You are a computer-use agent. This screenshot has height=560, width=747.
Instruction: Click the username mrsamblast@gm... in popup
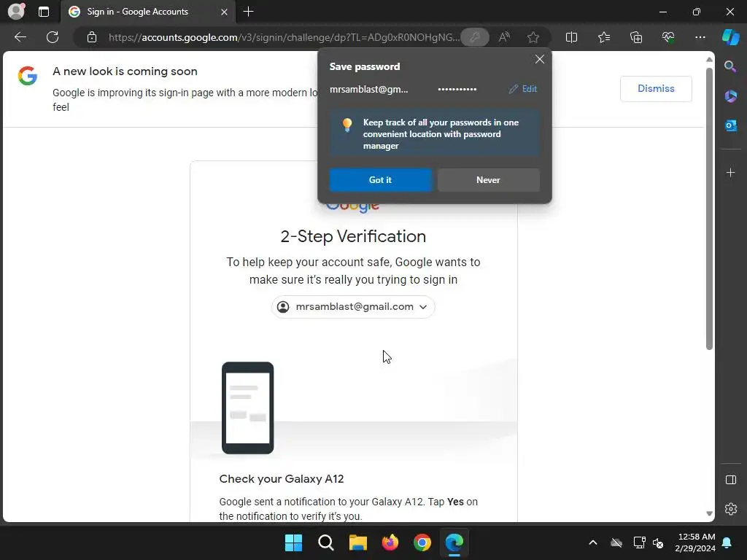point(368,89)
